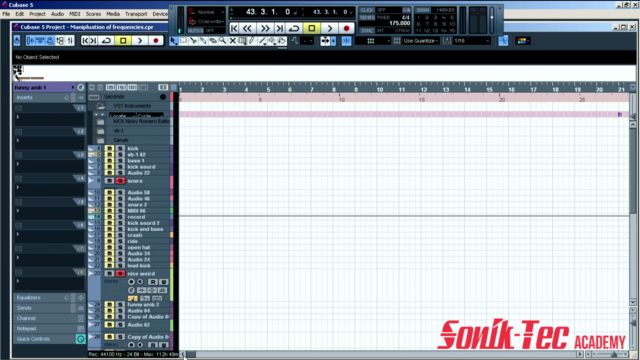640x360 pixels.
Task: Open the Quick Controls section in Inspector
Action: 49,339
